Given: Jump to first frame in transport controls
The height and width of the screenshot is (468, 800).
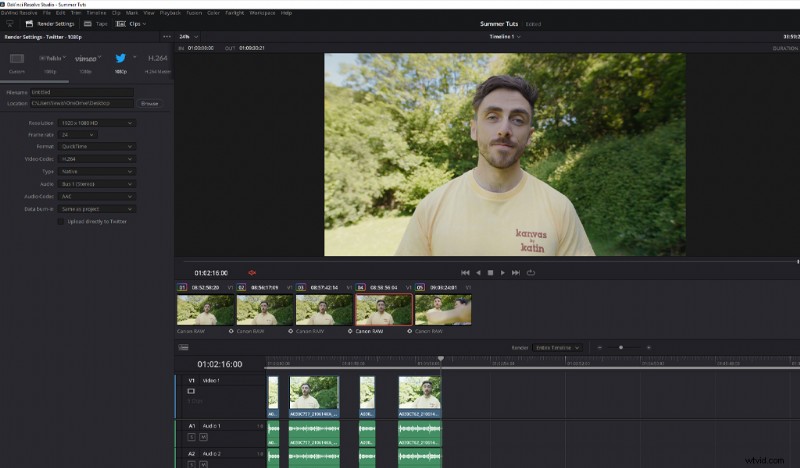Looking at the screenshot, I should pos(465,273).
